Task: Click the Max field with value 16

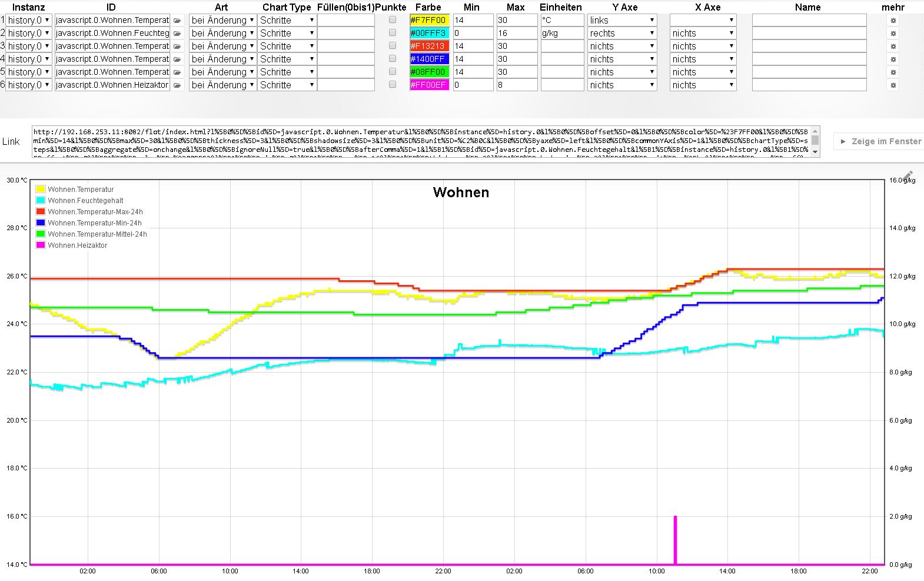Action: pyautogui.click(x=517, y=33)
